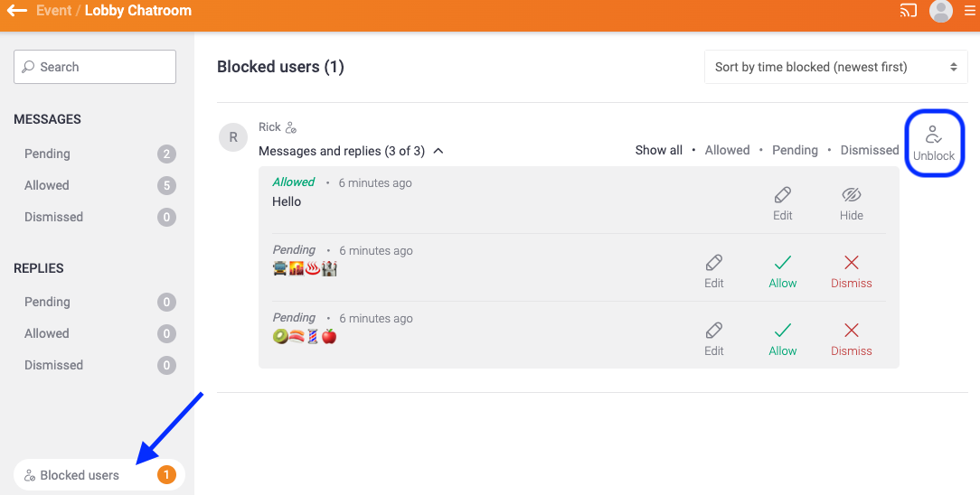This screenshot has width=980, height=495.
Task: Click the Search input field
Action: tap(95, 67)
